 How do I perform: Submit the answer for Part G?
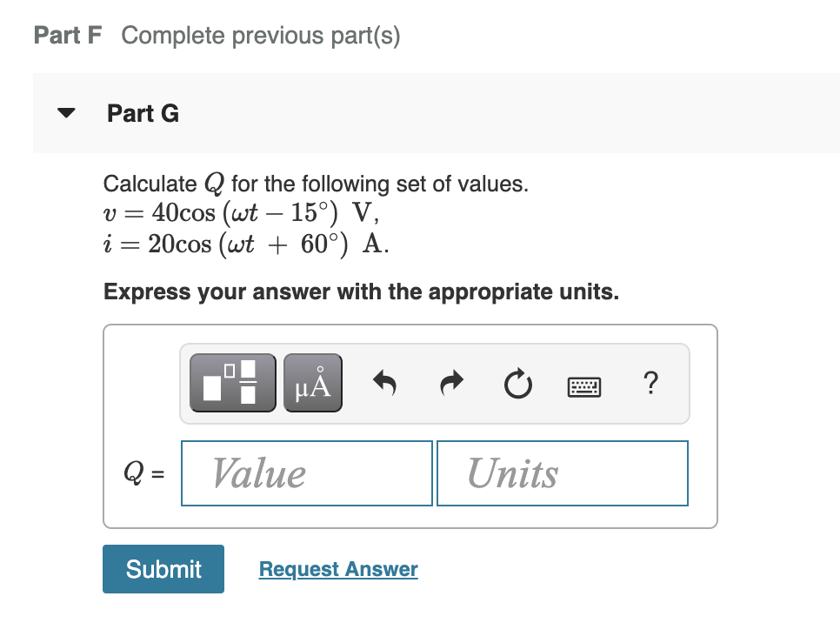click(163, 568)
